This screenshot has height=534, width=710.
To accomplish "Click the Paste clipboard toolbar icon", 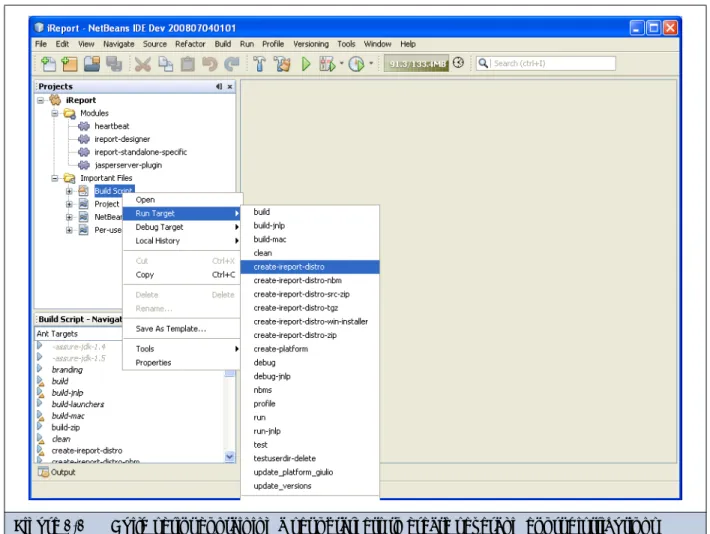I will pyautogui.click(x=187, y=64).
